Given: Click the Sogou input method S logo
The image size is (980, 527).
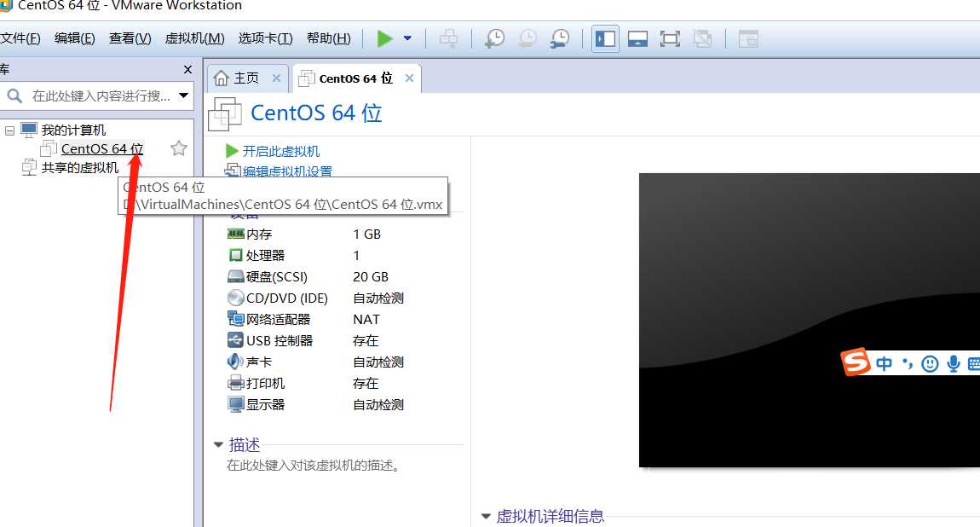Looking at the screenshot, I should [855, 362].
